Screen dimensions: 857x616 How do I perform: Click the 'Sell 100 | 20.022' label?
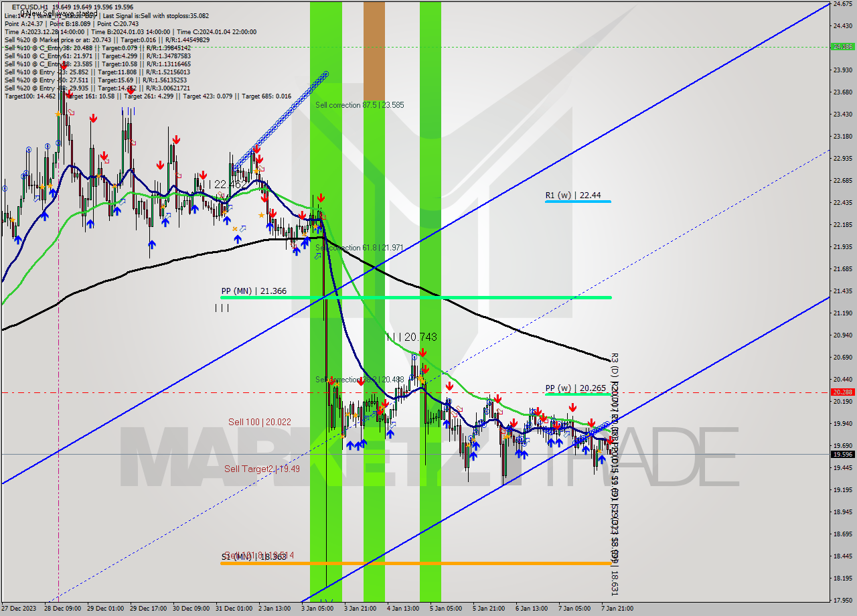260,422
